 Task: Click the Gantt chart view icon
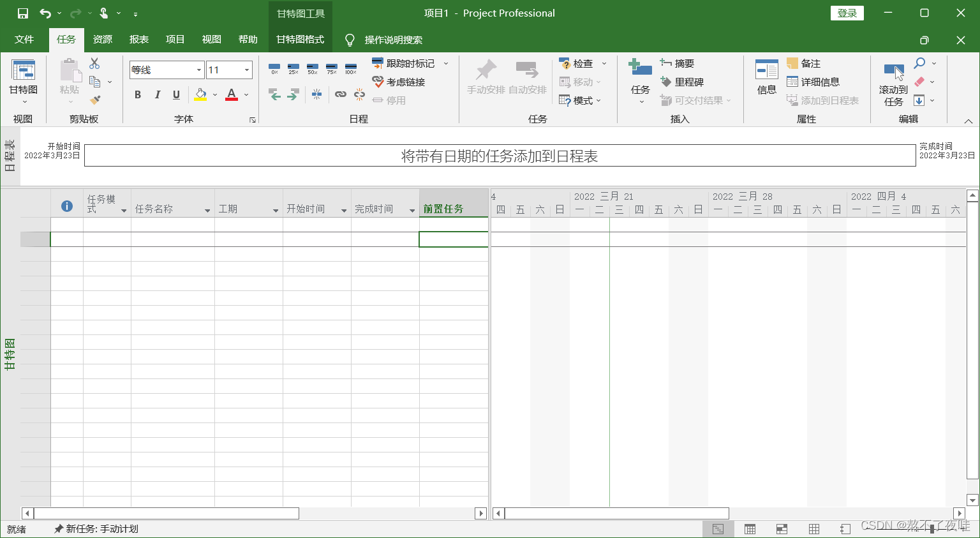pyautogui.click(x=23, y=70)
